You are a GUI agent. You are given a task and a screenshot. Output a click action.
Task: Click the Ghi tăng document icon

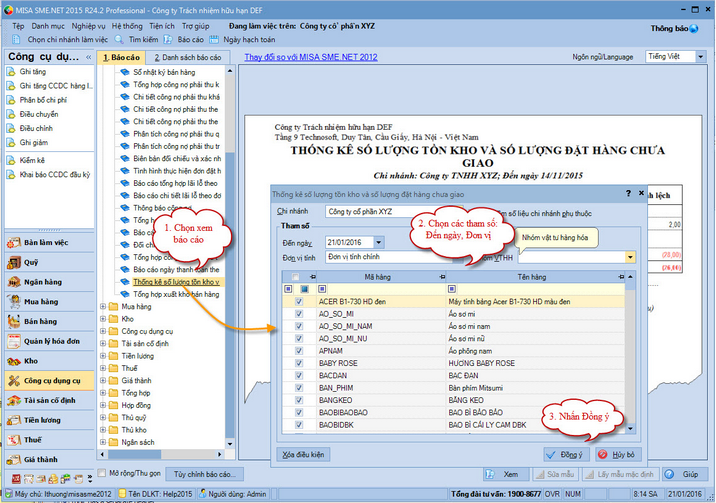coord(11,72)
